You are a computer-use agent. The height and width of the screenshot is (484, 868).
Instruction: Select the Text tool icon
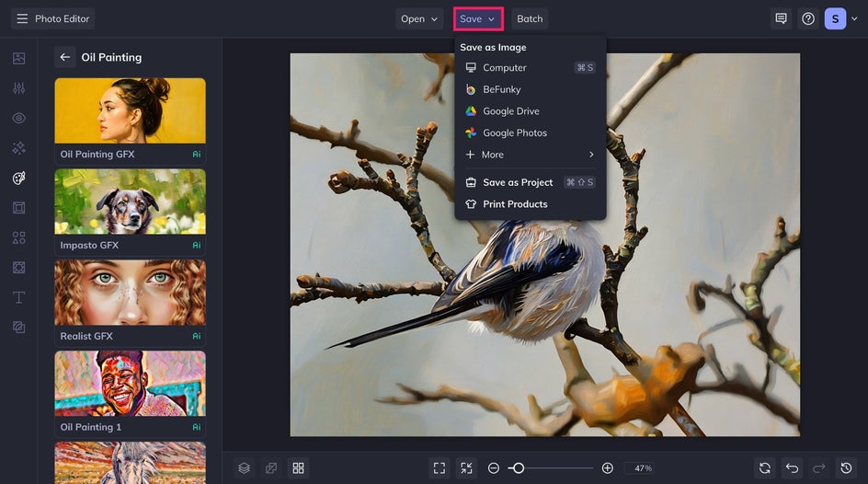pos(18,297)
